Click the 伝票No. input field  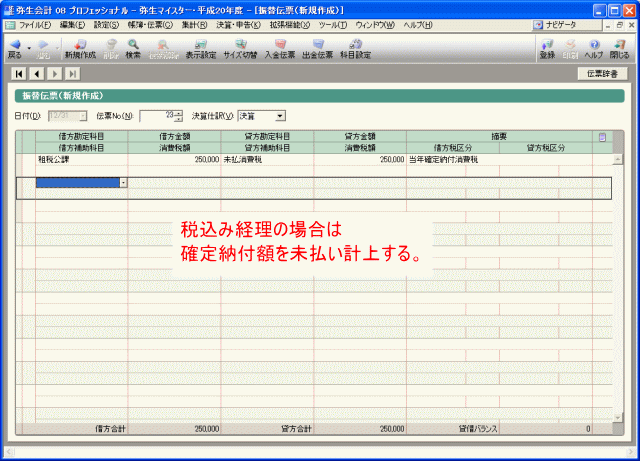tap(157, 116)
